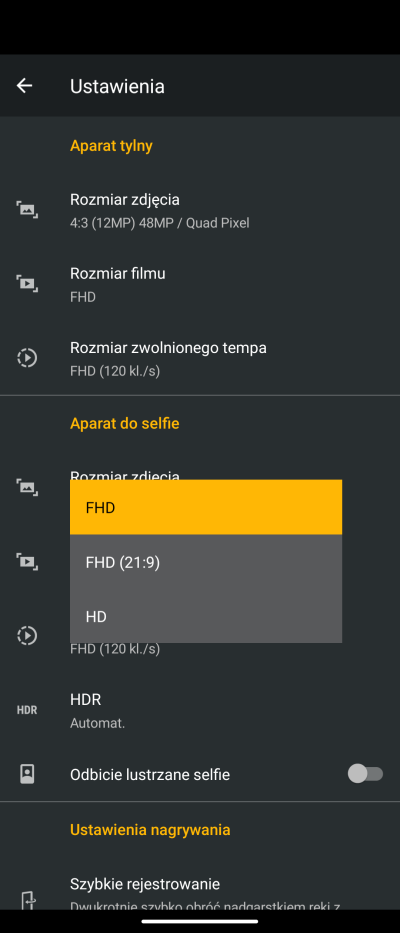This screenshot has height=933, width=400.
Task: Tap the mirrored selfie icon
Action: click(27, 774)
